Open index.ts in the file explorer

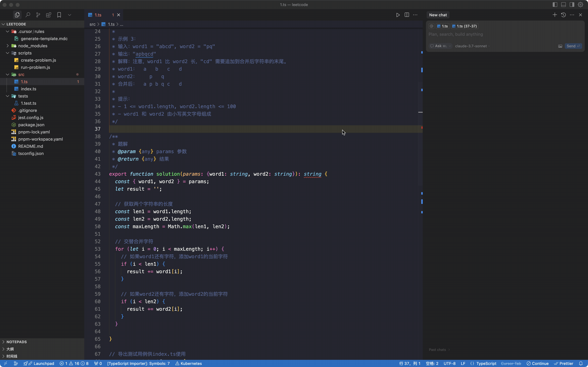[x=28, y=89]
